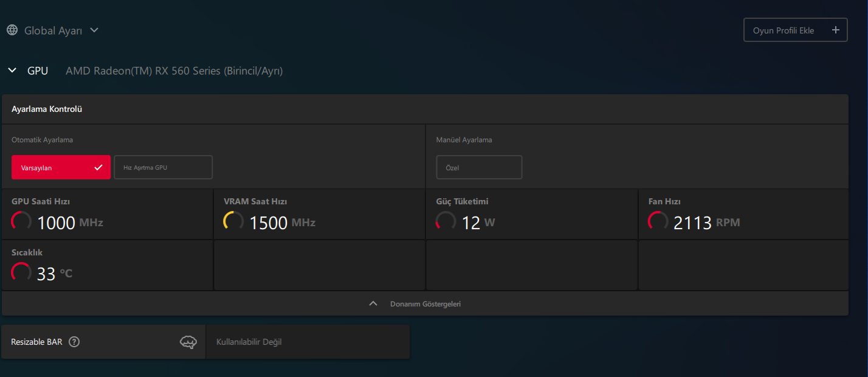This screenshot has height=377, width=868.
Task: Click the Resizable BAR help question icon
Action: coord(74,342)
